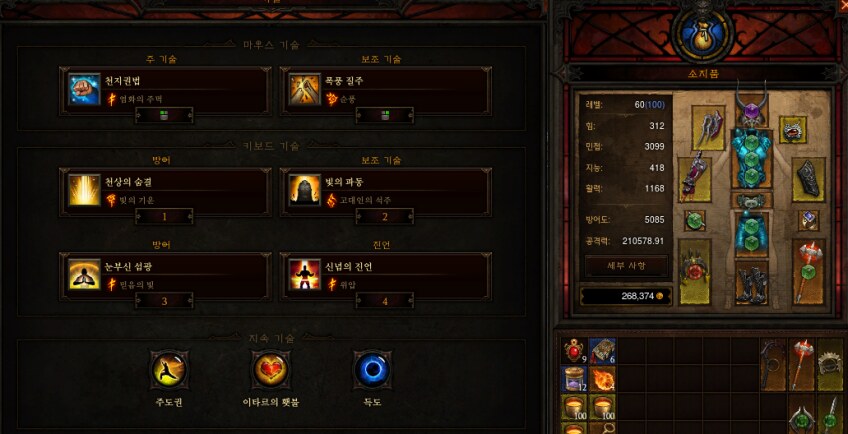Click the equipped mace weapon on right
This screenshot has width=848, height=434.
tap(809, 272)
